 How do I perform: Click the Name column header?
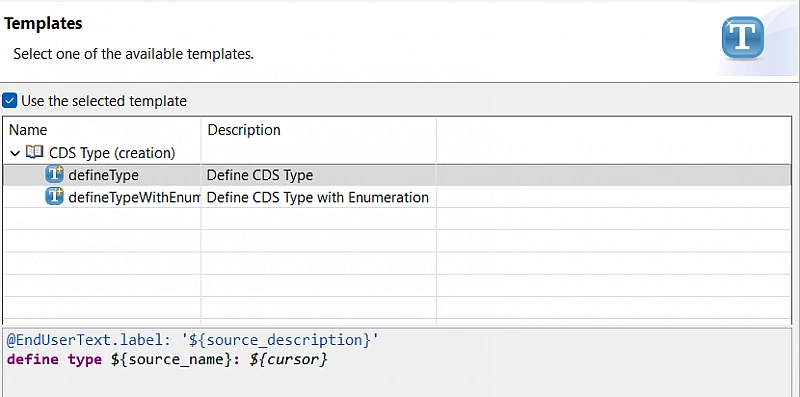[102, 130]
